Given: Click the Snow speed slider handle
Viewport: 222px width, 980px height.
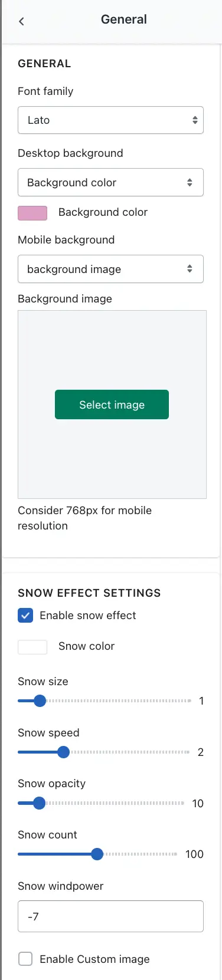Looking at the screenshot, I should [63, 752].
